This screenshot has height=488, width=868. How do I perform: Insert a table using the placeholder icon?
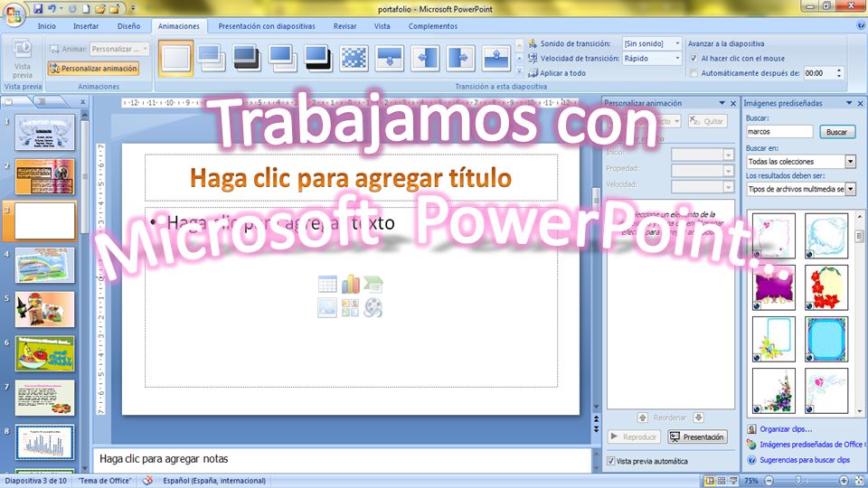327,285
